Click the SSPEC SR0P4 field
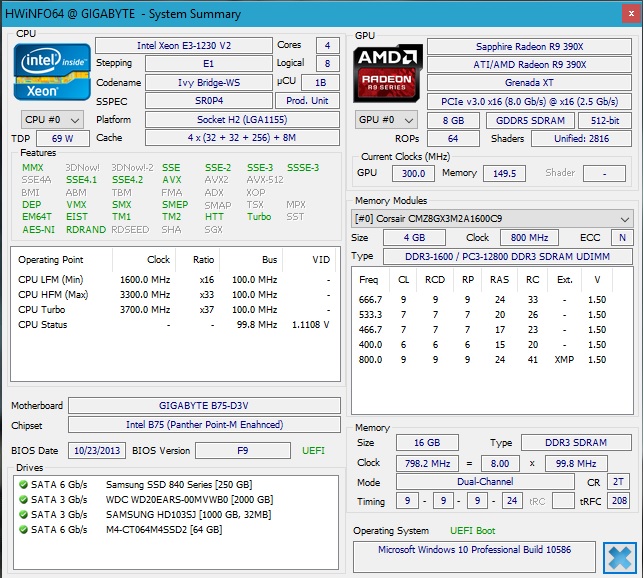 209,101
